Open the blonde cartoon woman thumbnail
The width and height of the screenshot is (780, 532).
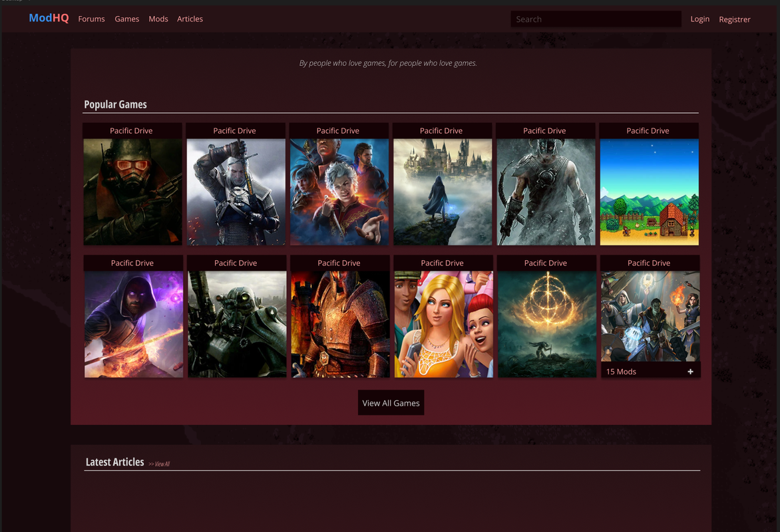[443, 324]
